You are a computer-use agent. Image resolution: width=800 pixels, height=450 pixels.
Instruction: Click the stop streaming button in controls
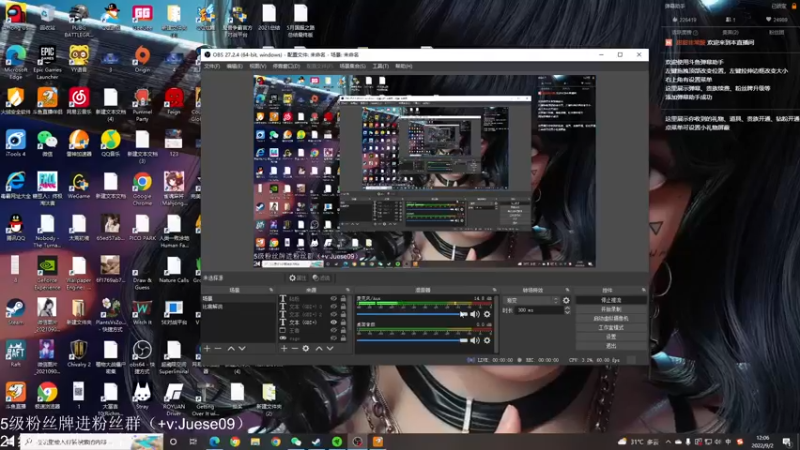(611, 300)
